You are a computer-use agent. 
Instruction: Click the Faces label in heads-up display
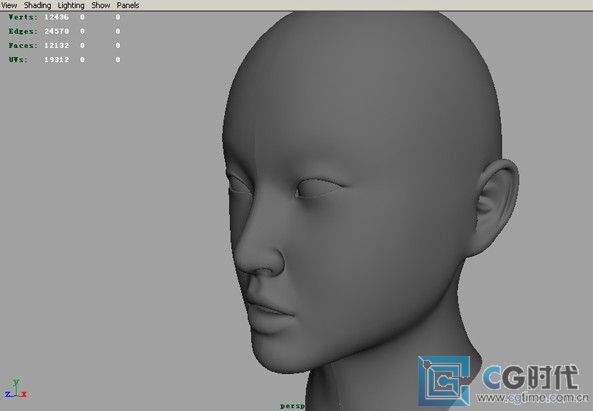[23, 45]
